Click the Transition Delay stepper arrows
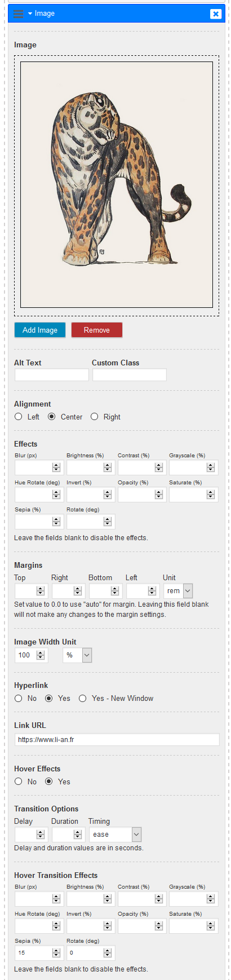 40,835
